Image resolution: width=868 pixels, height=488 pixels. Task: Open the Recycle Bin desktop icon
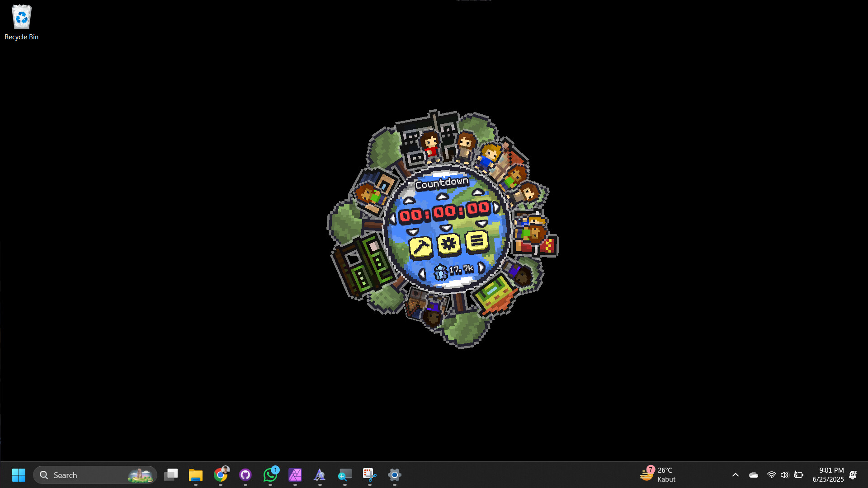point(21,23)
